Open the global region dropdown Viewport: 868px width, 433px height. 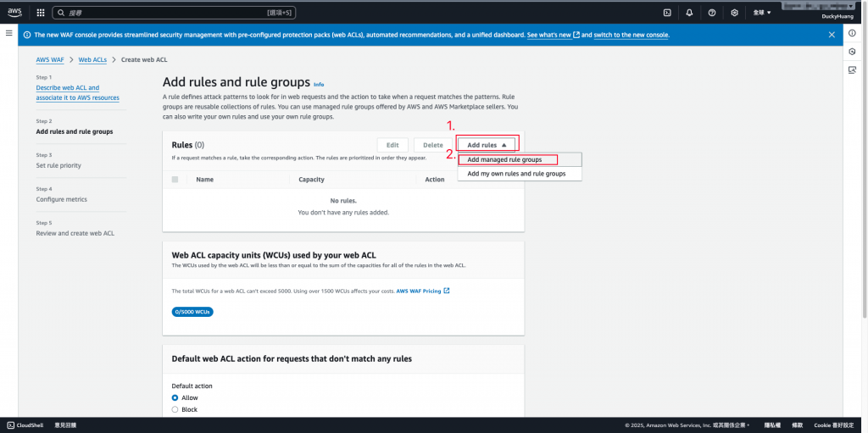tap(762, 12)
